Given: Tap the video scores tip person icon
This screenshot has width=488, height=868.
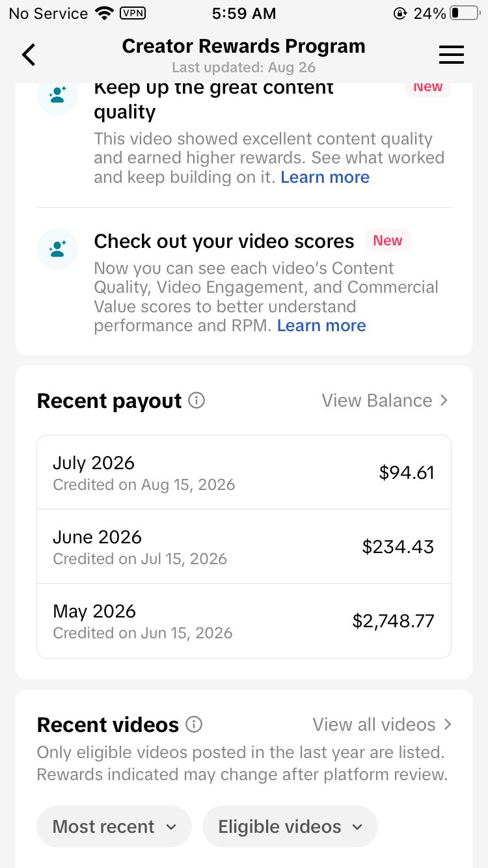Looking at the screenshot, I should (x=57, y=249).
